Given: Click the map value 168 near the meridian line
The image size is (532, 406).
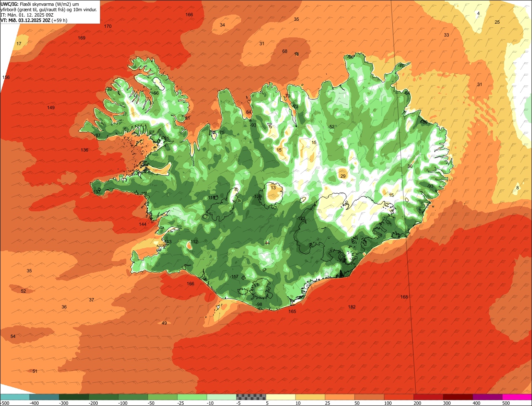Looking at the screenshot, I should pyautogui.click(x=404, y=297).
